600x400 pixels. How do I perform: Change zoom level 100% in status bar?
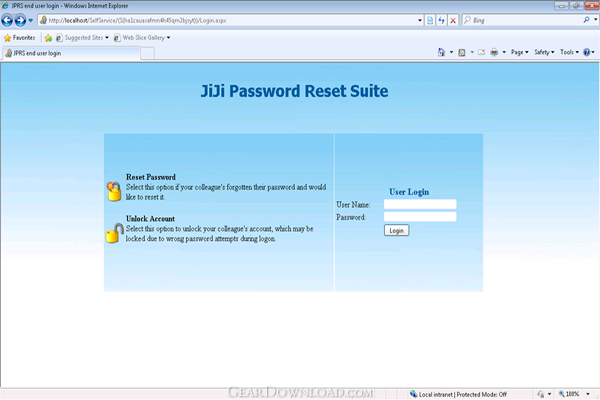tap(574, 394)
